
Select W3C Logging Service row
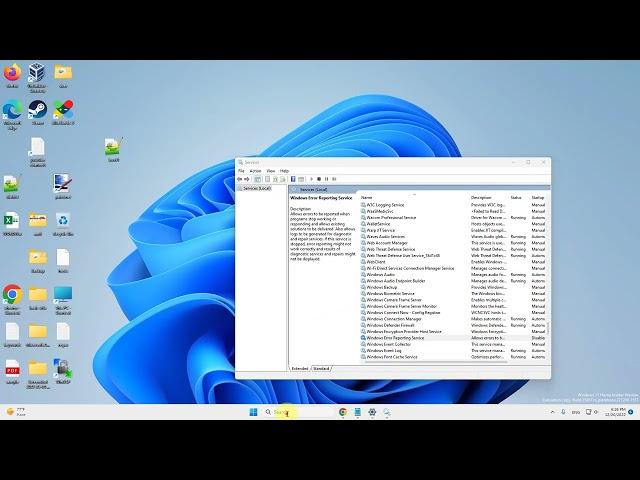click(453, 205)
